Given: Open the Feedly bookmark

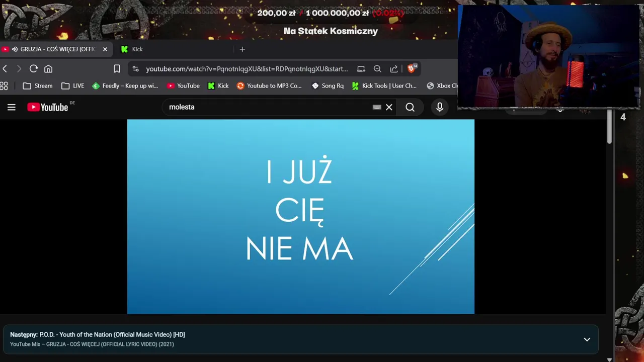Looking at the screenshot, I should click(x=125, y=86).
